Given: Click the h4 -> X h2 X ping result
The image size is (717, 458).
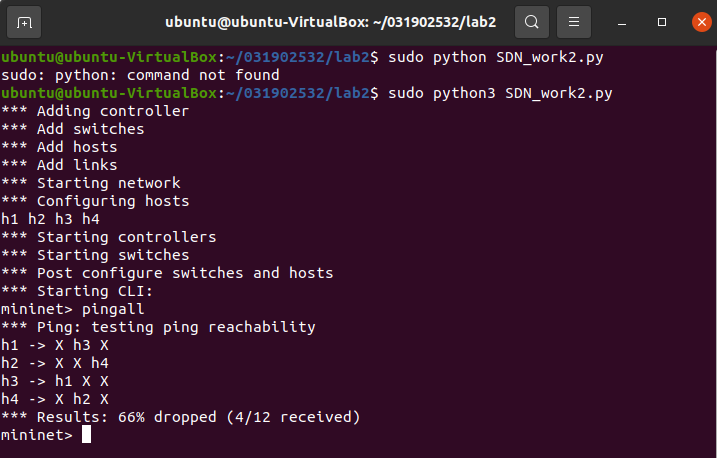Looking at the screenshot, I should [x=55, y=399].
